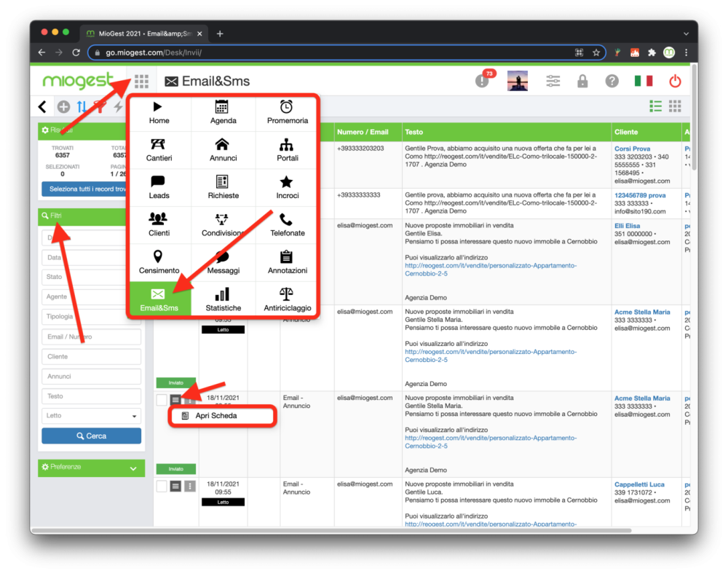728x574 pixels.
Task: Open the help question mark icon
Action: [x=612, y=82]
